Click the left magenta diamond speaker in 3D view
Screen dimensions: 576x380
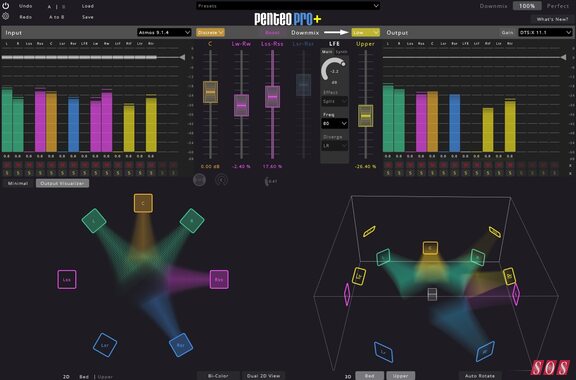(x=347, y=294)
